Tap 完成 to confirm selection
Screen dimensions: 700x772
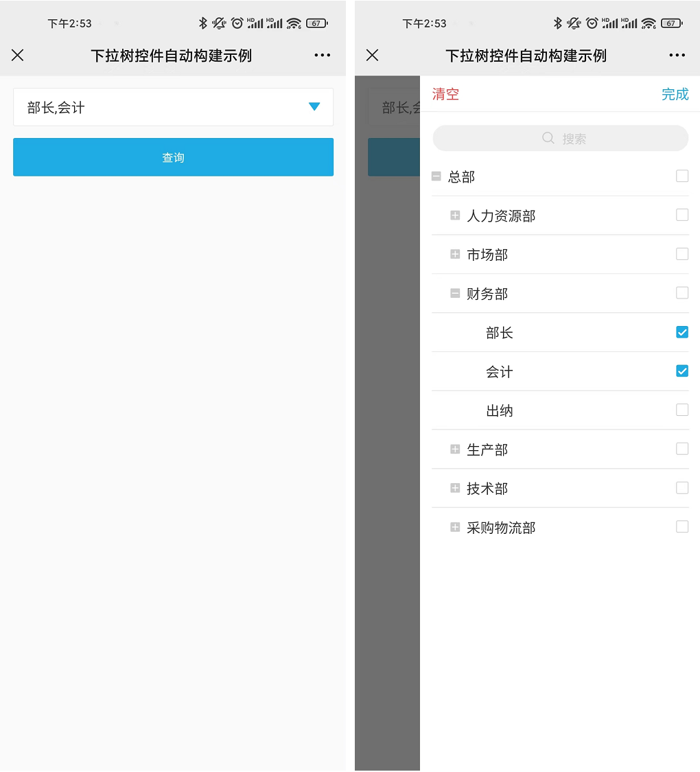(x=675, y=94)
